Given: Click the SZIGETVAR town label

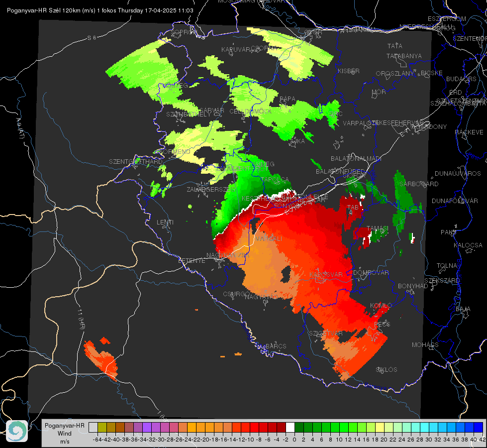Looking at the screenshot, I should tap(325, 334).
